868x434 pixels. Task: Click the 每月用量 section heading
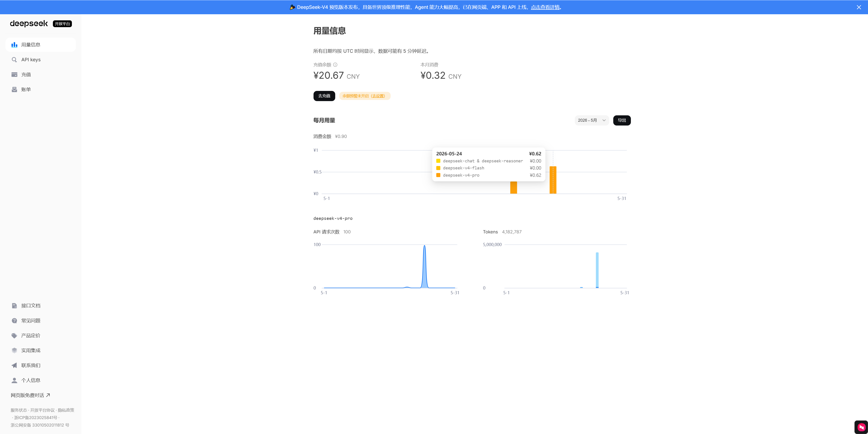(x=324, y=120)
